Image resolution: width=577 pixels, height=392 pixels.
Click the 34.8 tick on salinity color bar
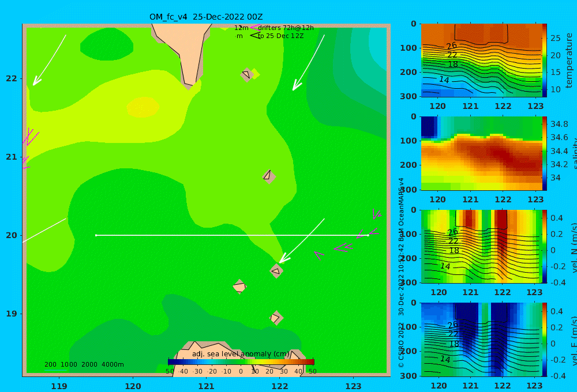(x=559, y=124)
